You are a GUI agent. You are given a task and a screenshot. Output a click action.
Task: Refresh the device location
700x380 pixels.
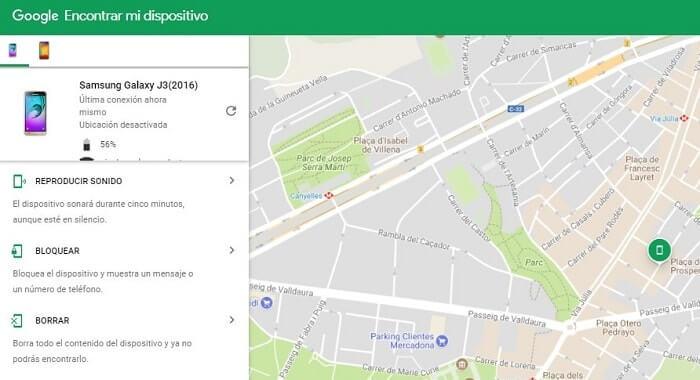point(231,111)
